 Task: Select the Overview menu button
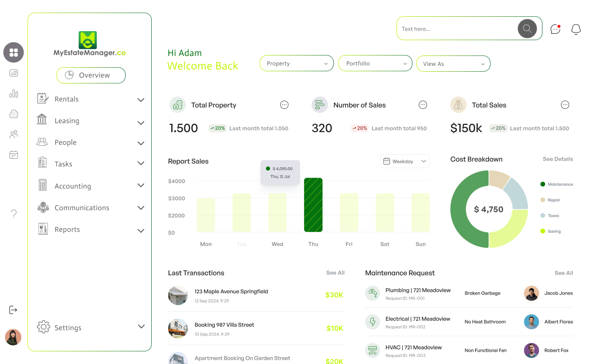(x=91, y=75)
